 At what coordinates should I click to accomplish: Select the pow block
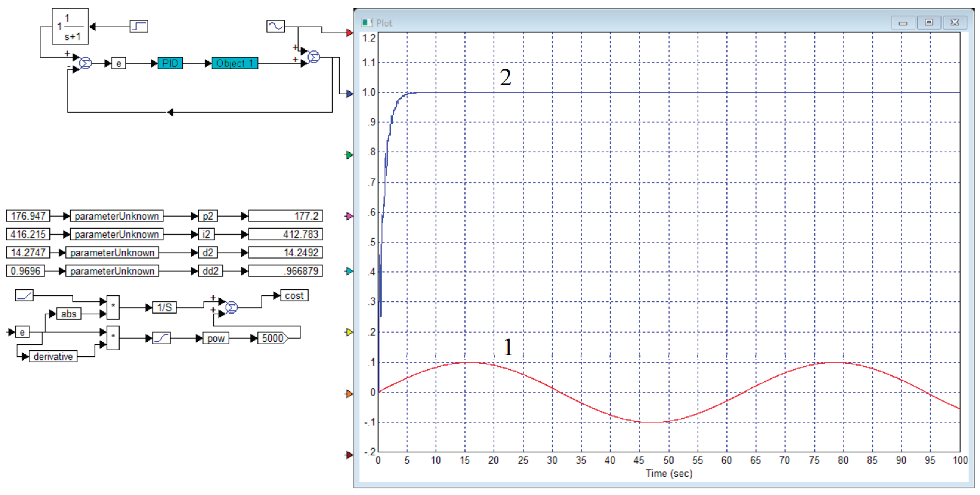click(x=216, y=338)
